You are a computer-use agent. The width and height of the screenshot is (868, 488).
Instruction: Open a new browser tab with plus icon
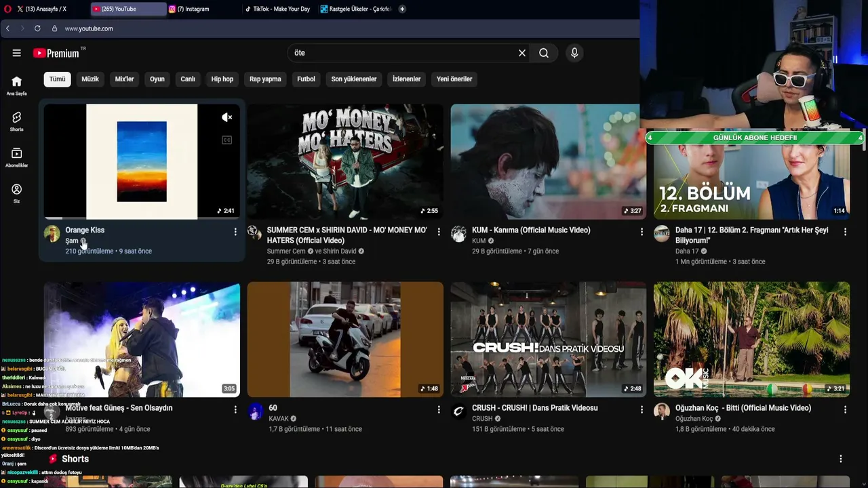coord(402,9)
